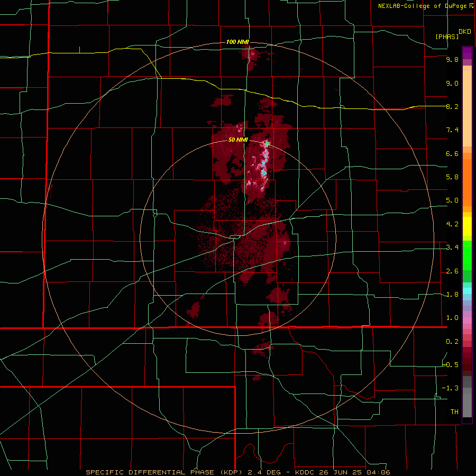
Task: Pick the cyan segment near 1.8
Action: point(467,291)
